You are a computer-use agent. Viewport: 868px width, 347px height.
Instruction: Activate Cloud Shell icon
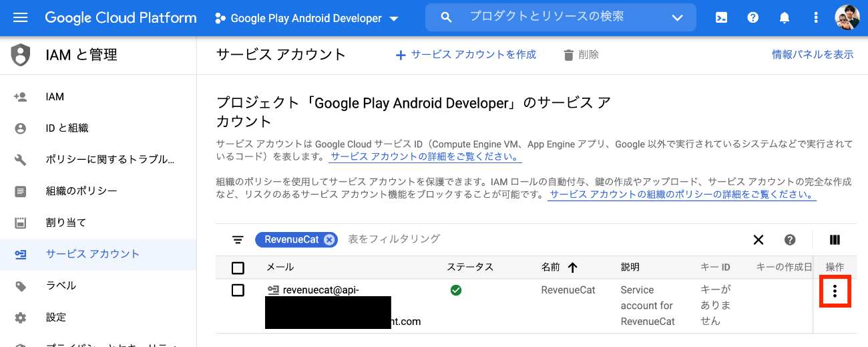pos(722,18)
